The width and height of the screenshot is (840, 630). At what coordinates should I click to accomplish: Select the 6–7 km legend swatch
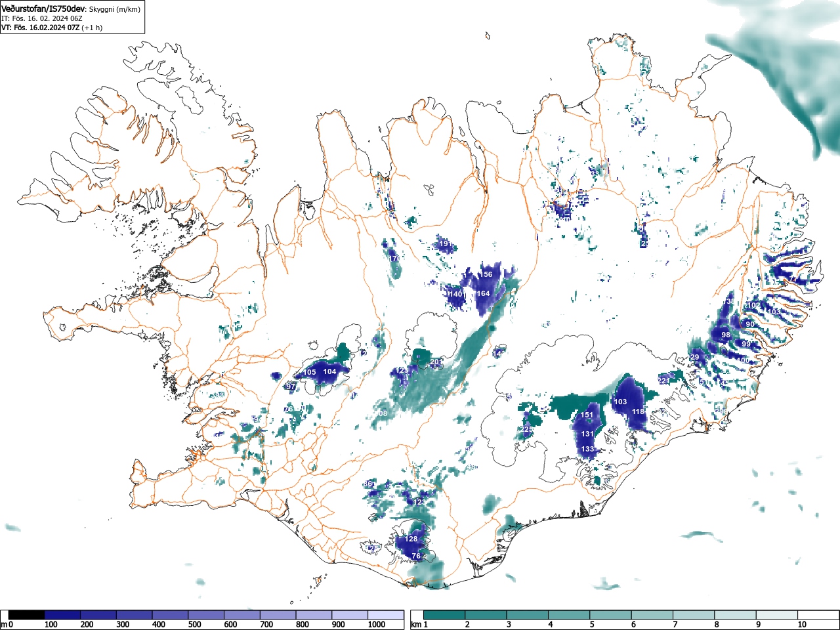click(x=654, y=615)
